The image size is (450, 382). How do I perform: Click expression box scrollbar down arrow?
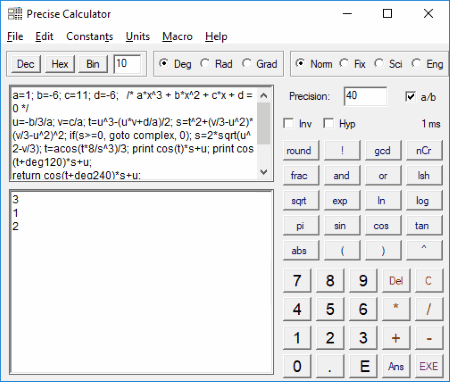point(264,172)
